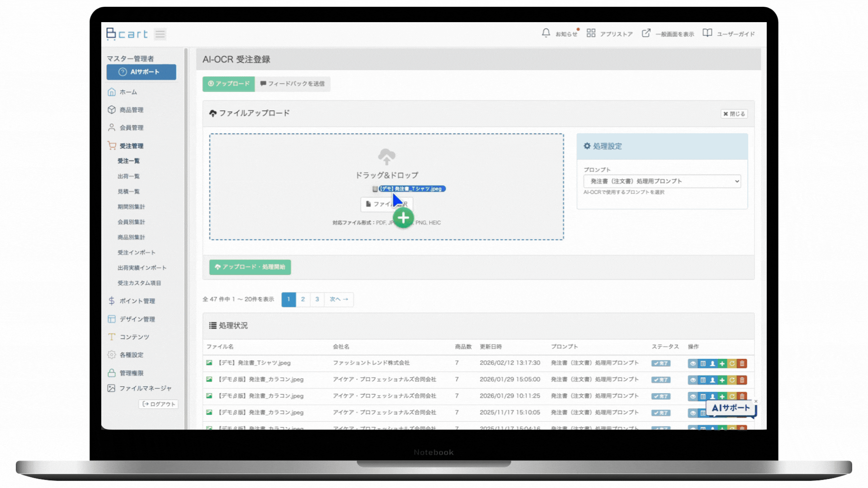The width and height of the screenshot is (868, 488).
Task: Click the eye preview icon for Tシャツ.jpeg row
Action: click(693, 363)
